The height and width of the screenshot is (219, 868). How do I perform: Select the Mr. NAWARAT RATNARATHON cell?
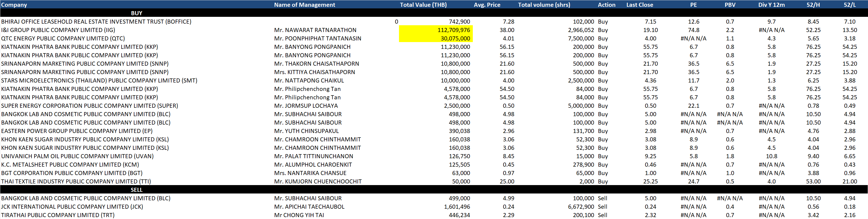pyautogui.click(x=315, y=30)
